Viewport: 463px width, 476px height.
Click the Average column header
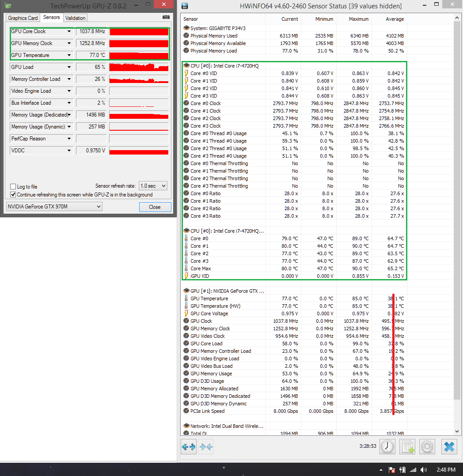pos(389,19)
